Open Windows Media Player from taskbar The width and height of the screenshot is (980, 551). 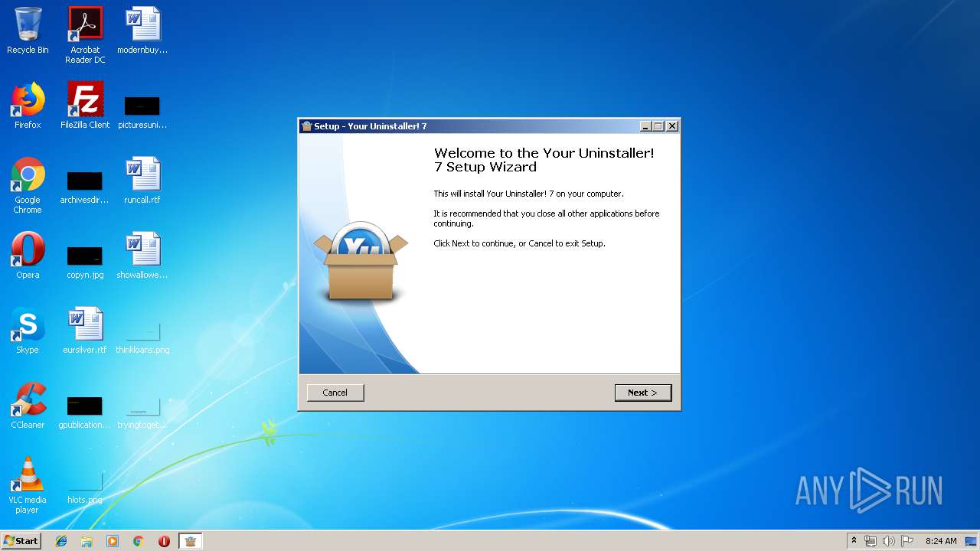coord(113,541)
